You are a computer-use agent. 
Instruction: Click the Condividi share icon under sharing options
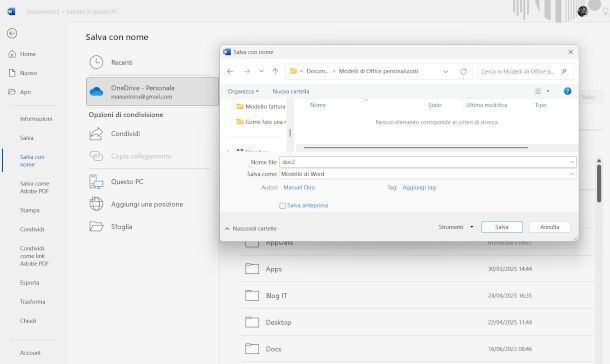[96, 134]
